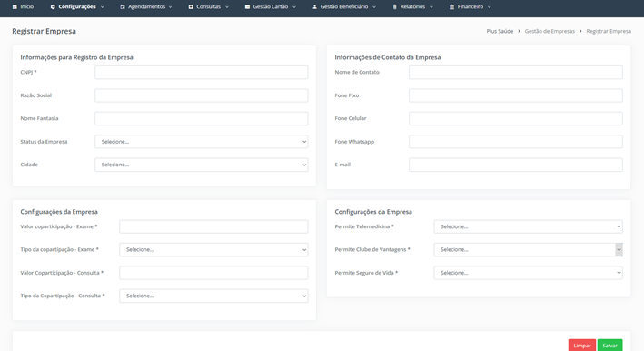Viewport: 644px width, 351px height.
Task: Click the green Salvar button
Action: (609, 346)
